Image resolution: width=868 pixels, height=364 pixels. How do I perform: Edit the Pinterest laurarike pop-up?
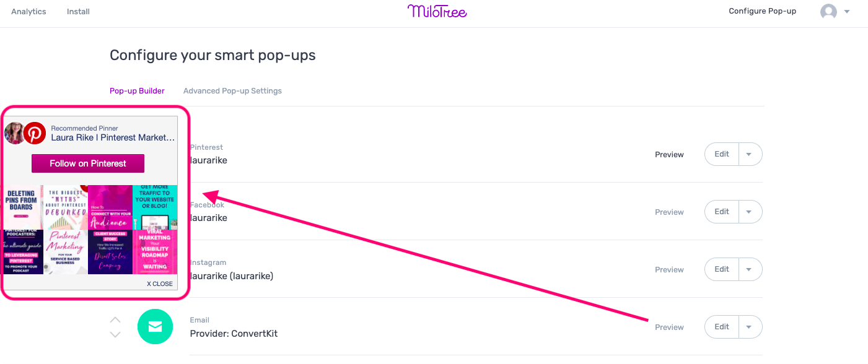pos(722,154)
